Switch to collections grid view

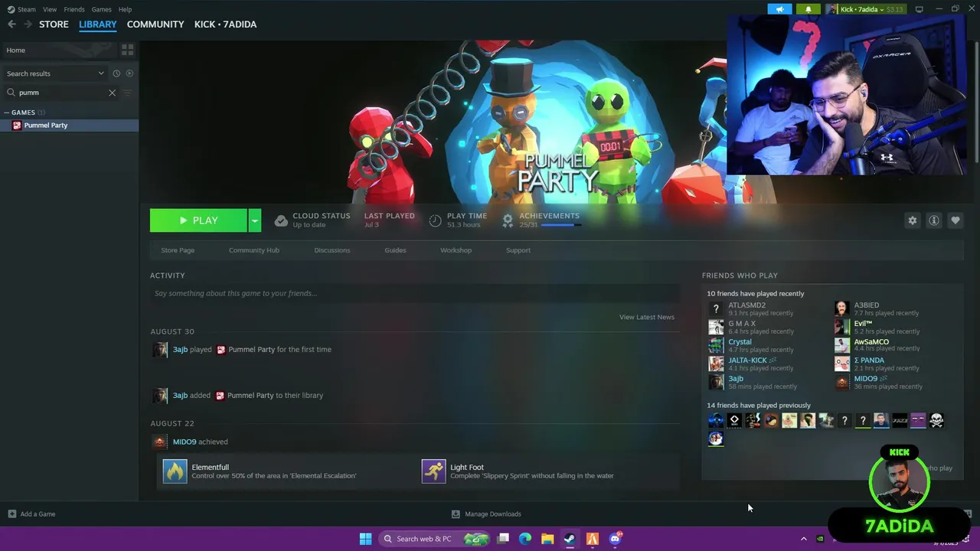127,50
